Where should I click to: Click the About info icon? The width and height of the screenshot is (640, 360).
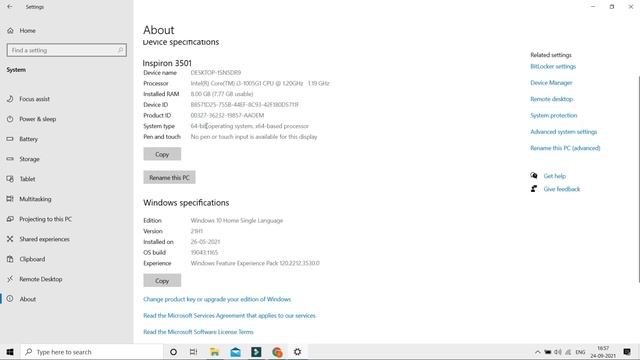coord(10,299)
